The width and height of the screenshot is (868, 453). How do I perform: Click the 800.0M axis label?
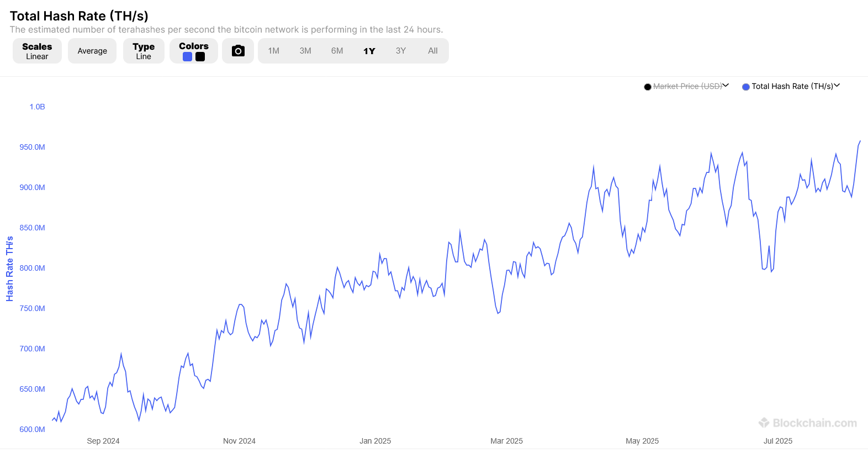click(33, 268)
